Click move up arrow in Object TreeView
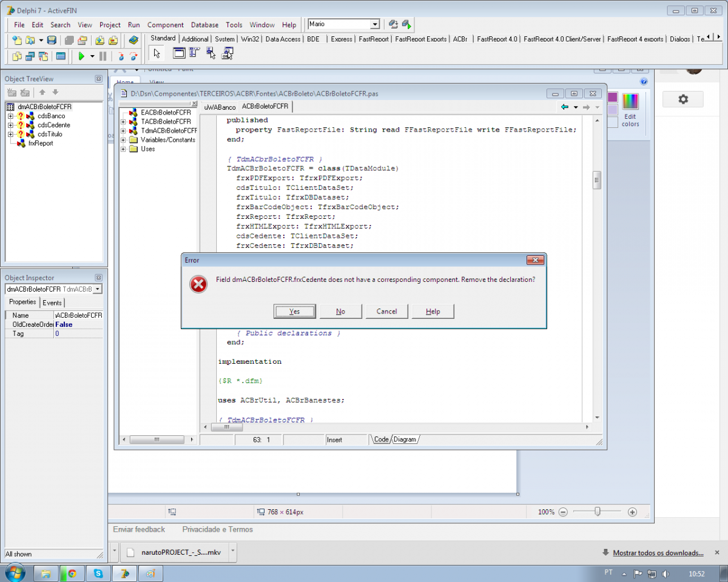The image size is (728, 582). pos(42,92)
